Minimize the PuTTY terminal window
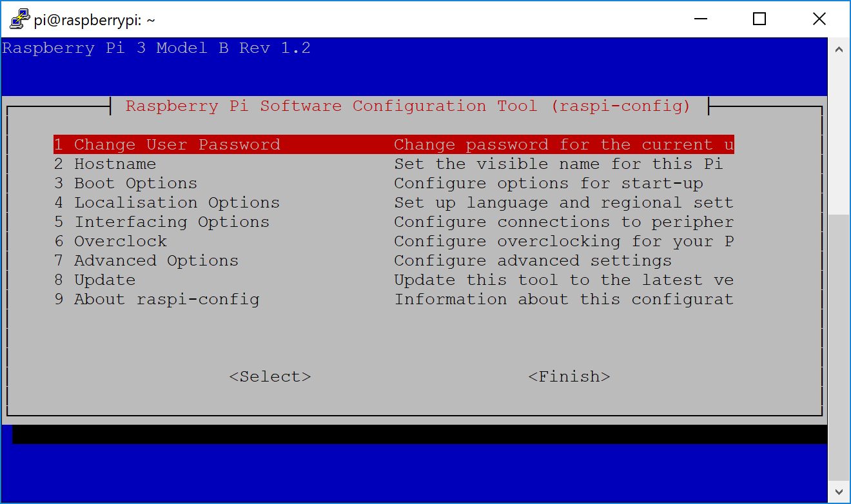The image size is (851, 504). 700,19
